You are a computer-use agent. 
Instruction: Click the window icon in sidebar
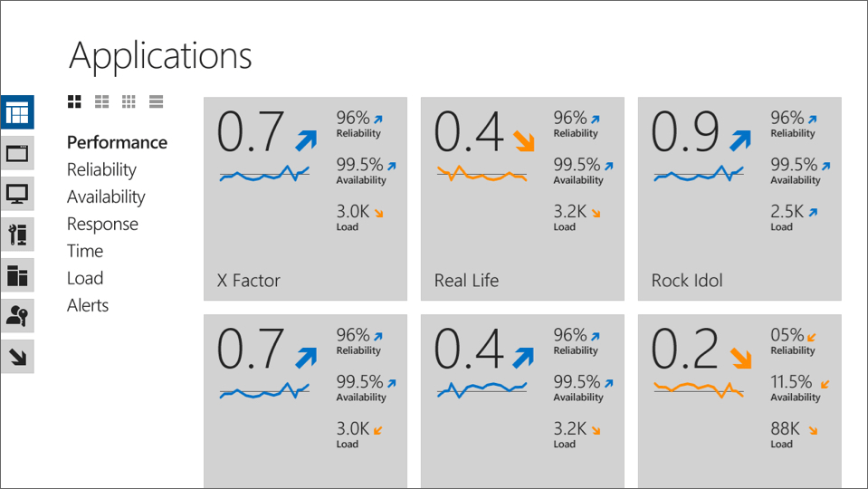click(17, 153)
